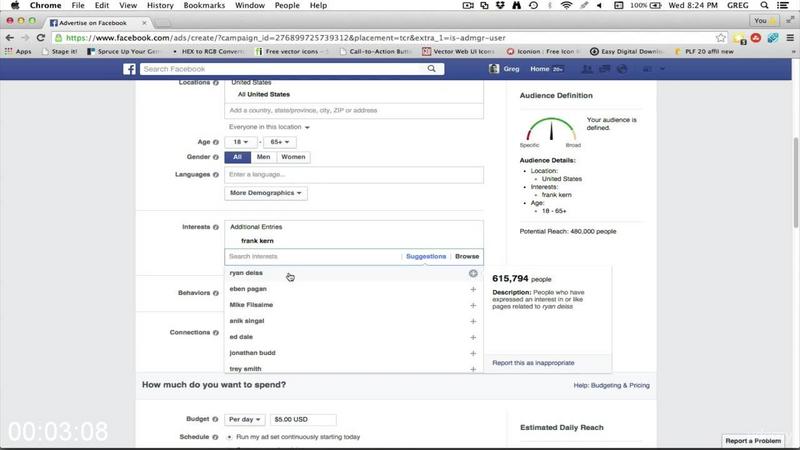Click info icon next to Languages
The width and height of the screenshot is (800, 450).
point(216,175)
